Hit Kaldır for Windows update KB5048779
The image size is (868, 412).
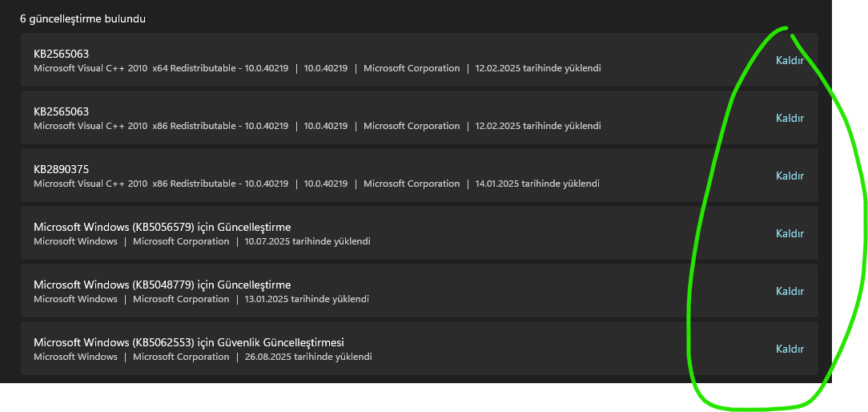click(x=789, y=291)
